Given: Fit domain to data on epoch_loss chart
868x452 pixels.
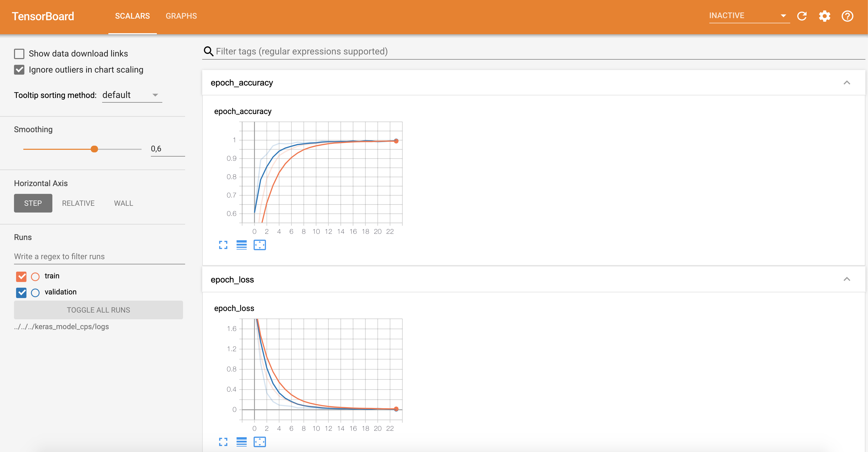Looking at the screenshot, I should pyautogui.click(x=260, y=442).
